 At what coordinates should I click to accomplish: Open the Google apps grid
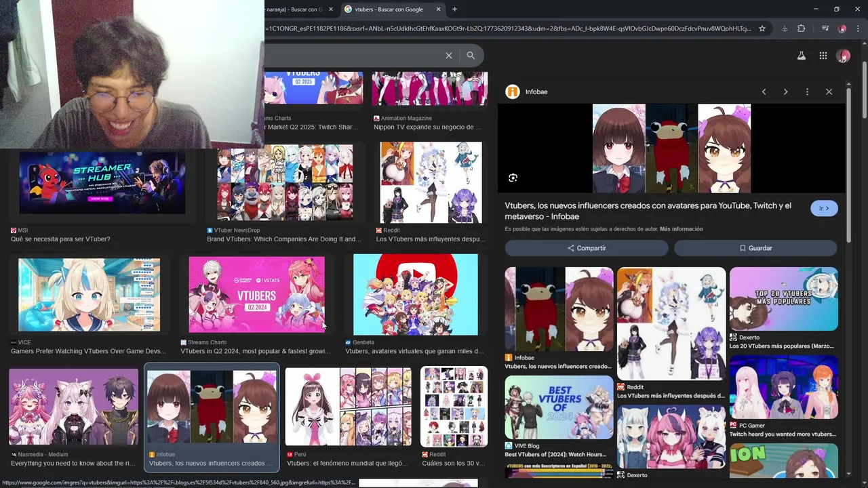click(x=823, y=56)
